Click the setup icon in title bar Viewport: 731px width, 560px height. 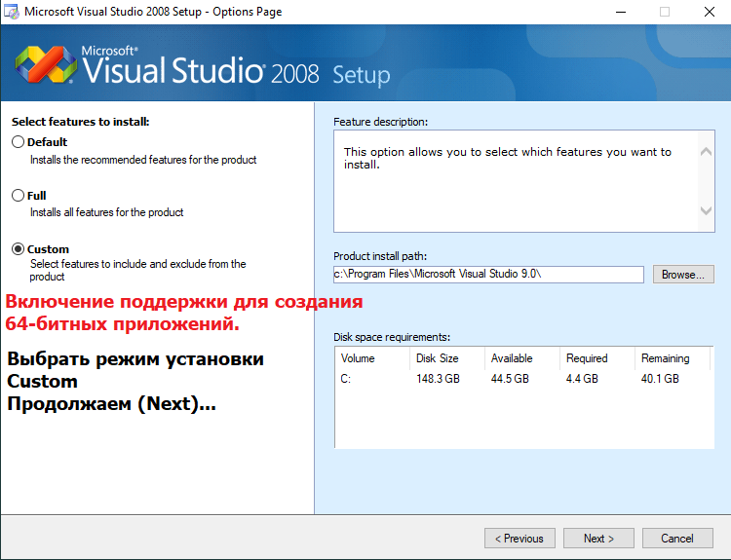pos(11,11)
